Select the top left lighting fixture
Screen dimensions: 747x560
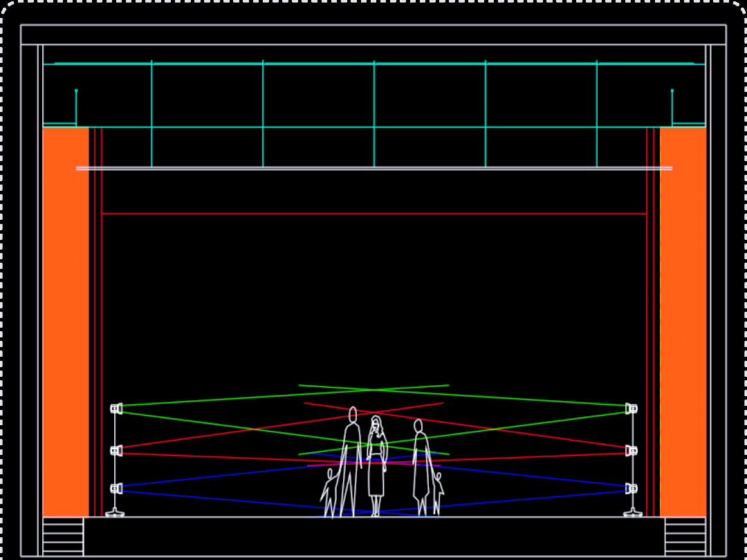116,409
